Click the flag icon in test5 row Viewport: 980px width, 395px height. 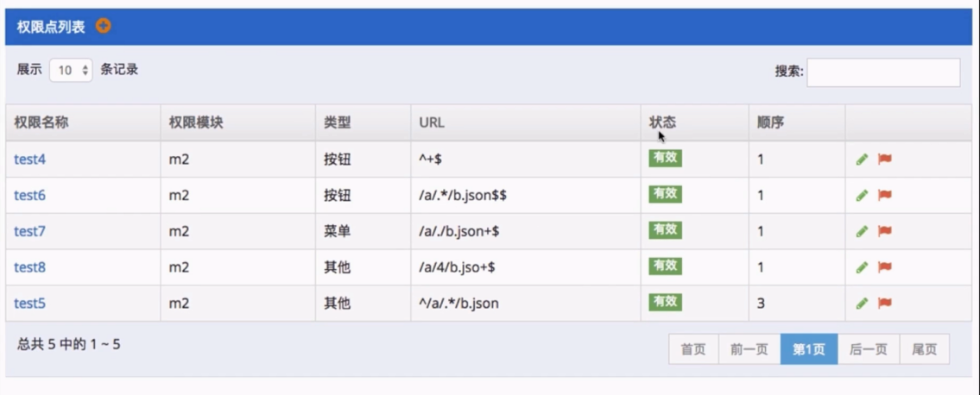(884, 304)
